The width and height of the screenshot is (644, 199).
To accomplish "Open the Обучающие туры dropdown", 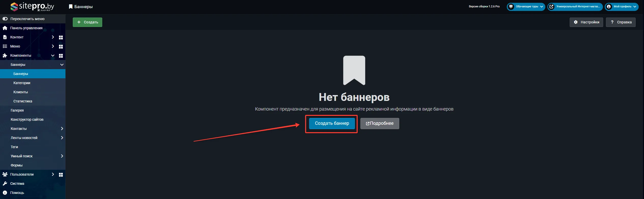I will tap(526, 7).
